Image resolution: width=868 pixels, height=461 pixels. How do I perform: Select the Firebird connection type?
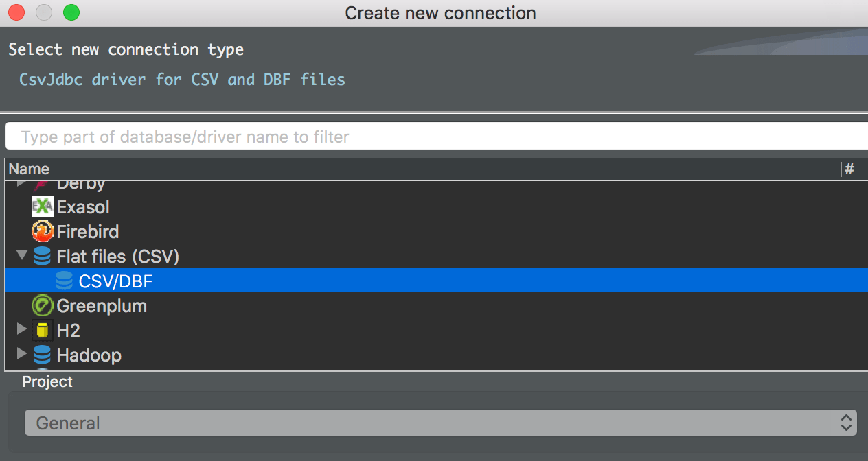pyautogui.click(x=88, y=231)
